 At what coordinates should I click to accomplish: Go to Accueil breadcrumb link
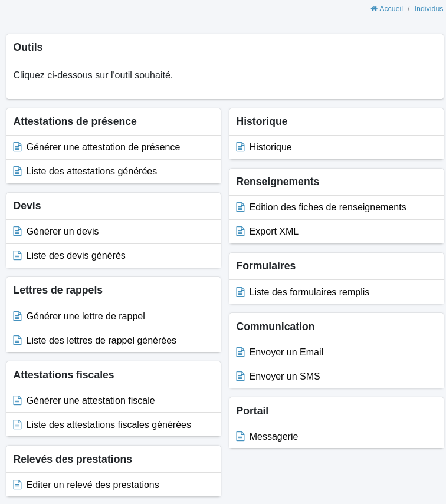(x=391, y=9)
